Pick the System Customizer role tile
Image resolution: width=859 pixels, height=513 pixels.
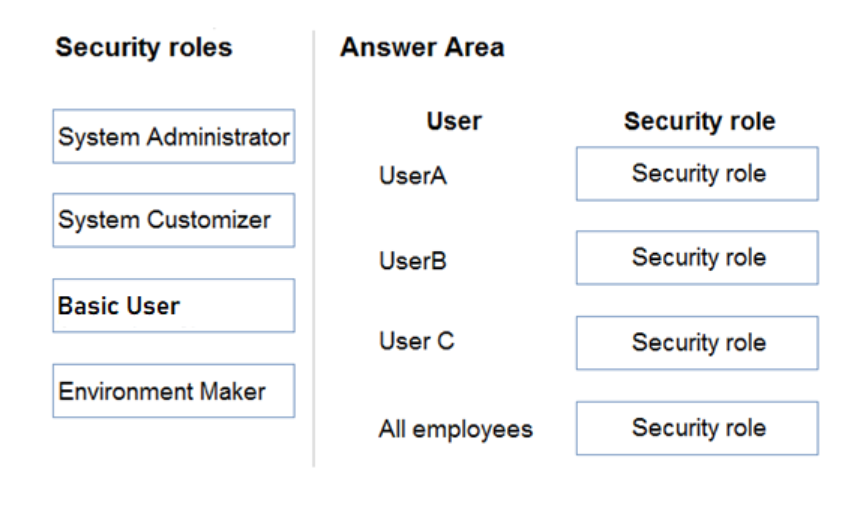point(174,220)
